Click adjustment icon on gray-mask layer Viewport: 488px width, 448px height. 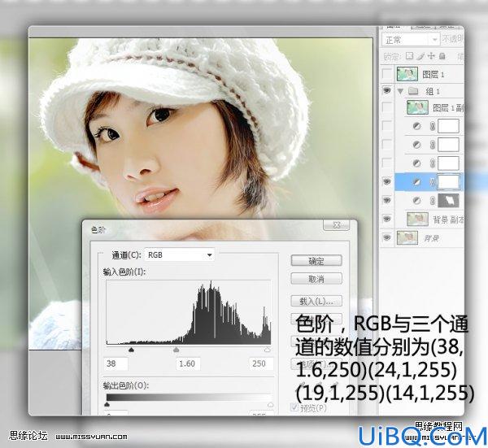tap(416, 201)
